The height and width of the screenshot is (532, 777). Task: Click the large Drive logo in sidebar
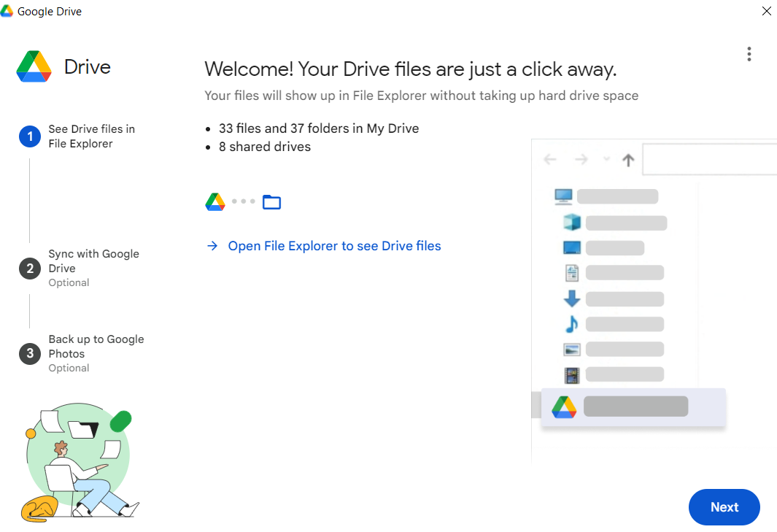34,66
